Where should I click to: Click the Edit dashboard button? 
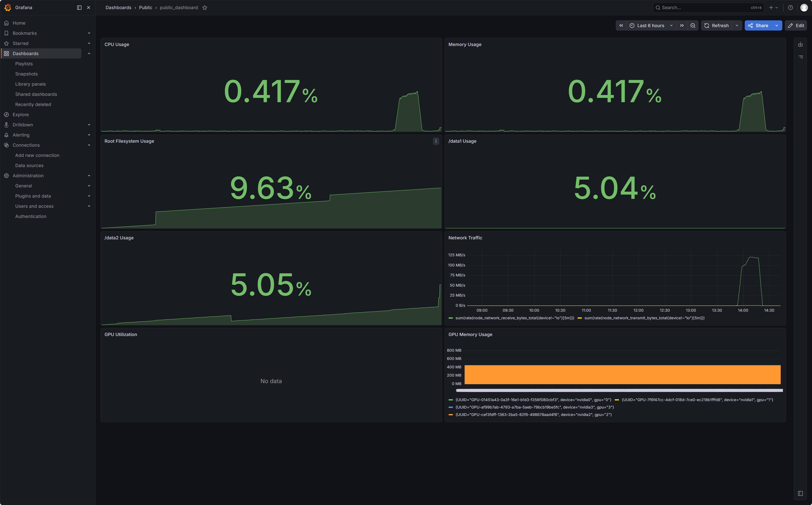coord(796,26)
